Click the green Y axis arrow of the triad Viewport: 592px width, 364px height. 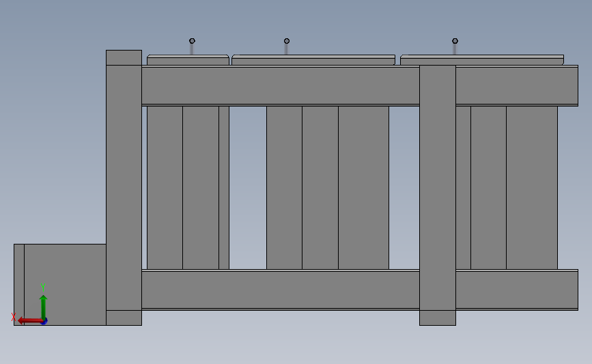[44, 307]
